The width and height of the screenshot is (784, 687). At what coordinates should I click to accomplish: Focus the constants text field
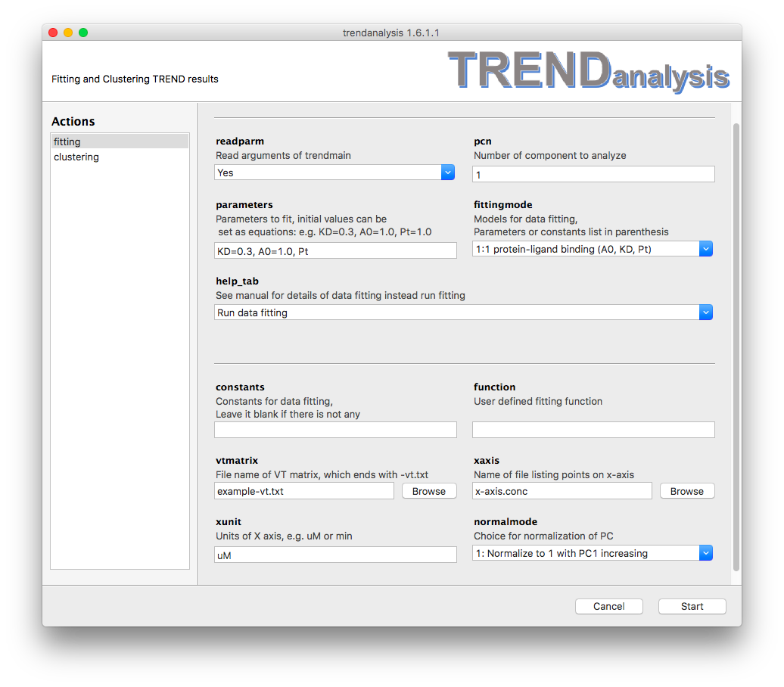pyautogui.click(x=335, y=431)
